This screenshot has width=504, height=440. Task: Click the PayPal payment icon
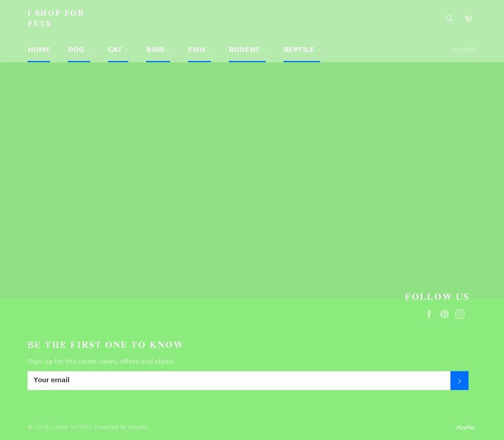465,427
